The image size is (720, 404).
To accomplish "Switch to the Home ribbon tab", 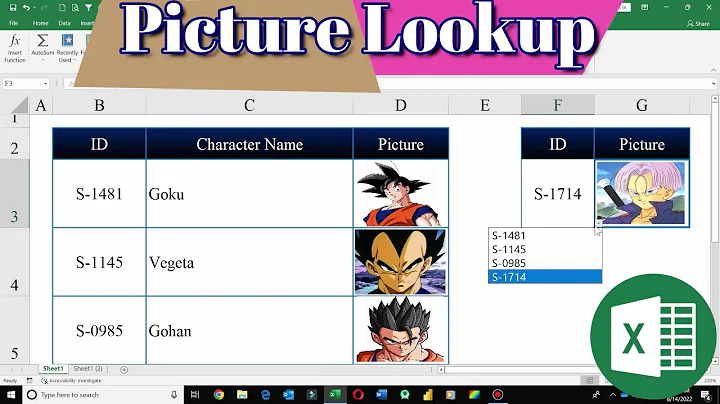I will 40,23.
